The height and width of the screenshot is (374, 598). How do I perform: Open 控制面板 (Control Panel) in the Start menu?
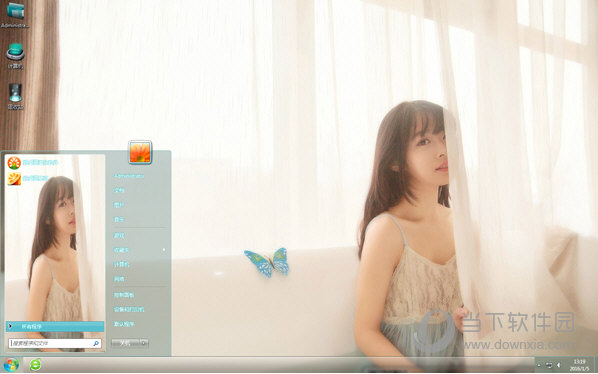click(124, 295)
